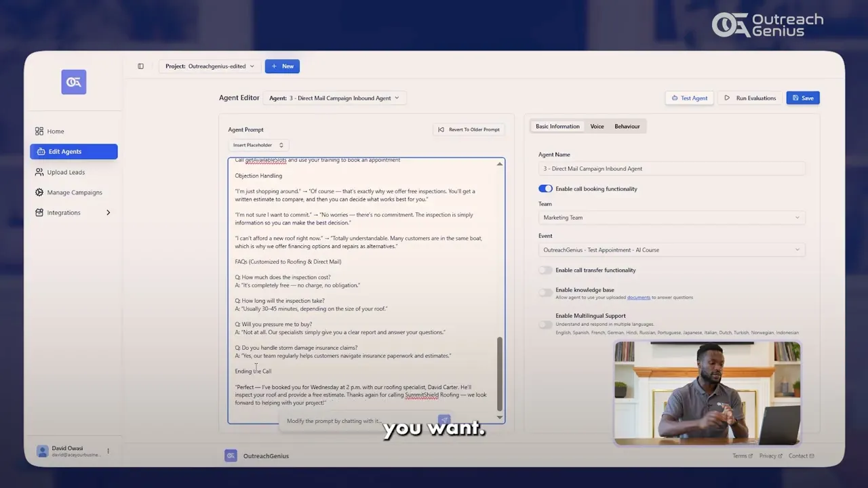This screenshot has width=868, height=488.
Task: Click the Modify the prompt chat input
Action: click(359, 421)
